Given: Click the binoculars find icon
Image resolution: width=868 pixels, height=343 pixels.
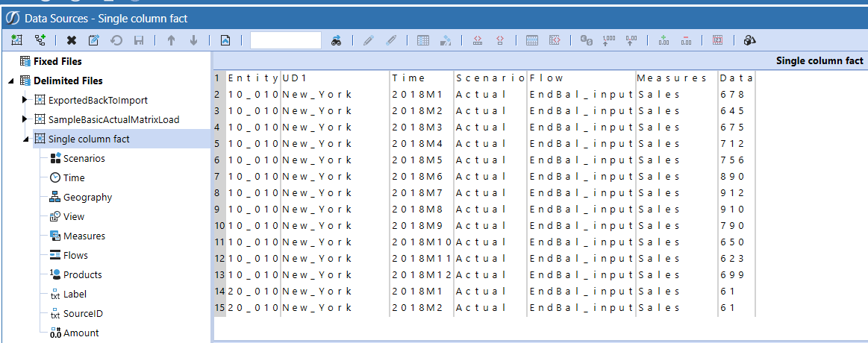Looking at the screenshot, I should click(x=336, y=40).
